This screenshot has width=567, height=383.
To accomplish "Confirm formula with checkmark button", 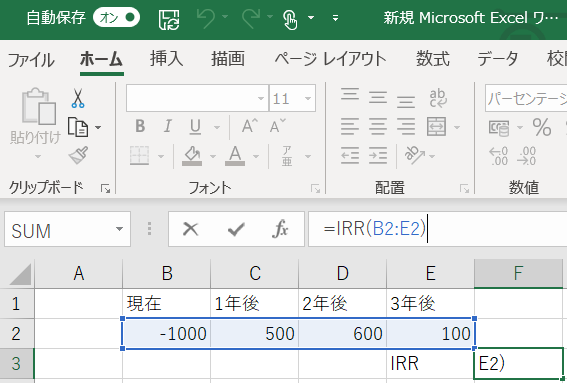I will 236,229.
